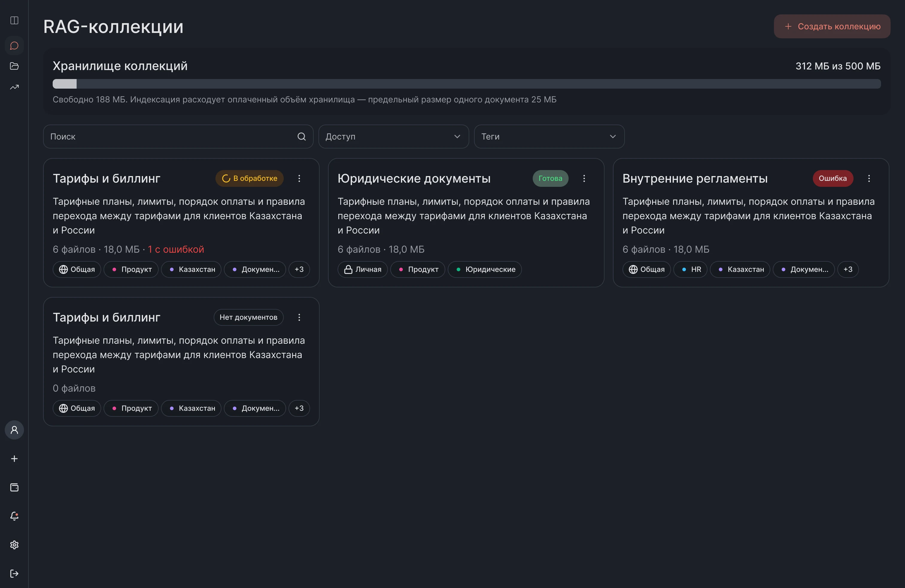Click the storage usage progress bar
Image resolution: width=905 pixels, height=588 pixels.
pos(467,84)
